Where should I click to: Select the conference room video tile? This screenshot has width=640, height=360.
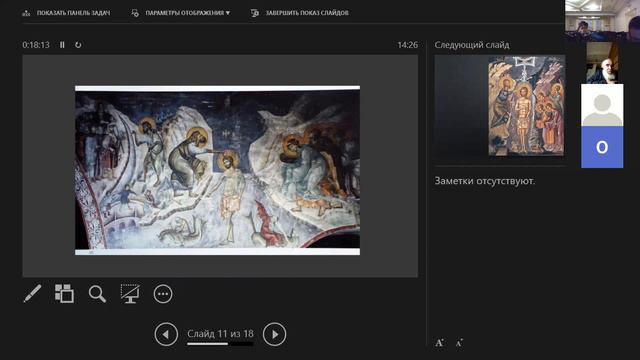click(602, 20)
